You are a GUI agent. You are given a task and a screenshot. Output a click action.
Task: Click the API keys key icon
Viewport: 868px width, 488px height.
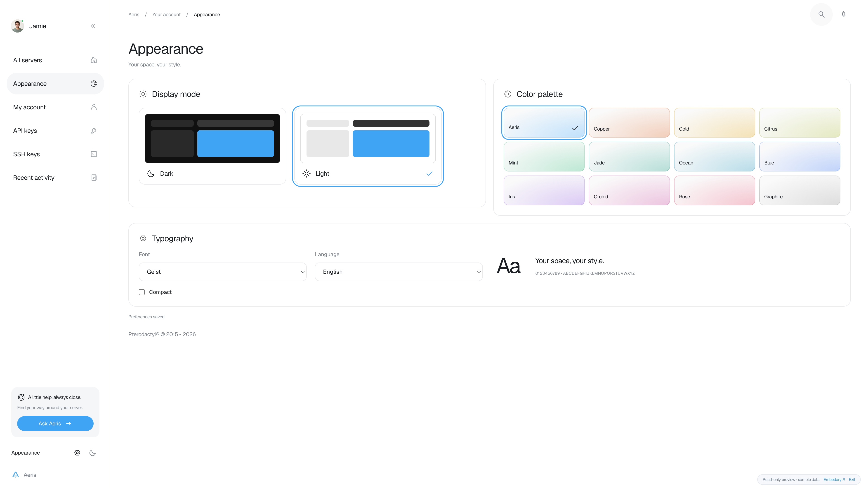(94, 131)
